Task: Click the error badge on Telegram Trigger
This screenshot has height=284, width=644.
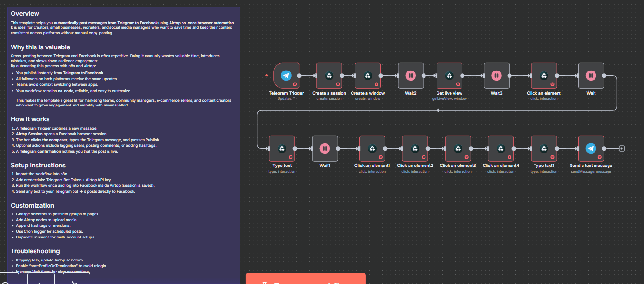Action: pos(295,84)
